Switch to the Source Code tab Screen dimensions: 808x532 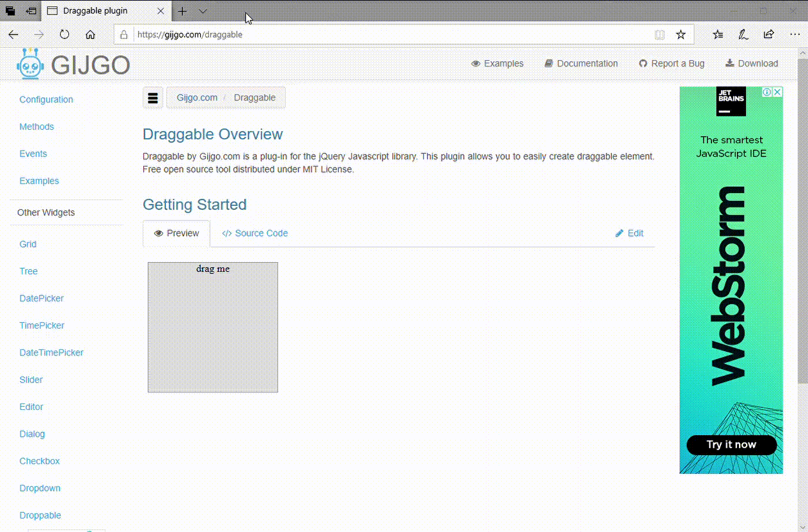coord(254,233)
